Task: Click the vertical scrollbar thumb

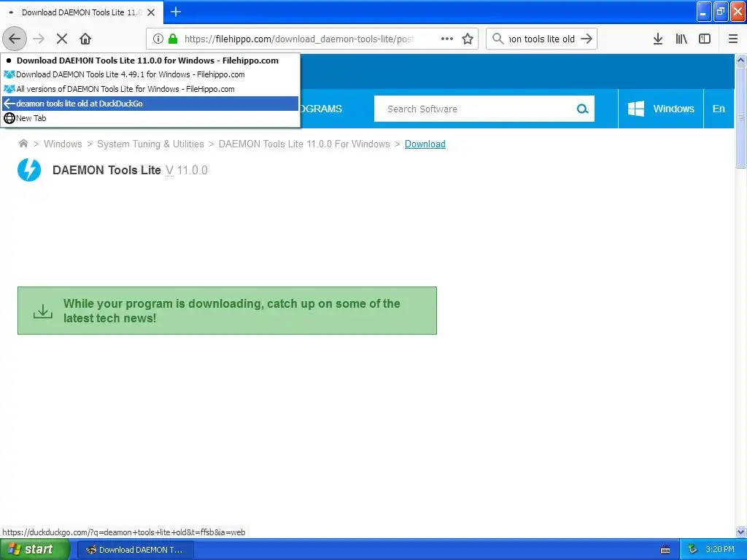Action: [x=740, y=117]
